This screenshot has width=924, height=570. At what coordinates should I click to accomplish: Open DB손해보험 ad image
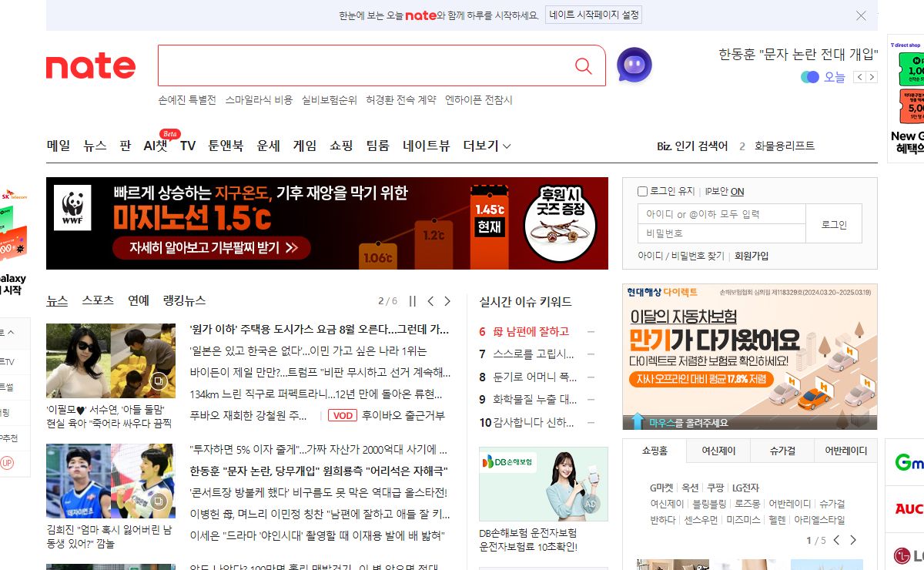[x=543, y=484]
